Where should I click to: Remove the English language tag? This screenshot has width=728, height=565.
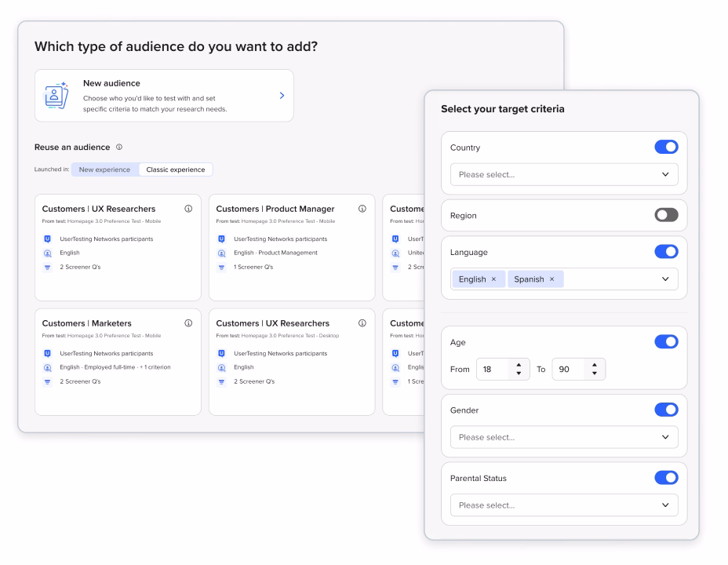coord(493,279)
